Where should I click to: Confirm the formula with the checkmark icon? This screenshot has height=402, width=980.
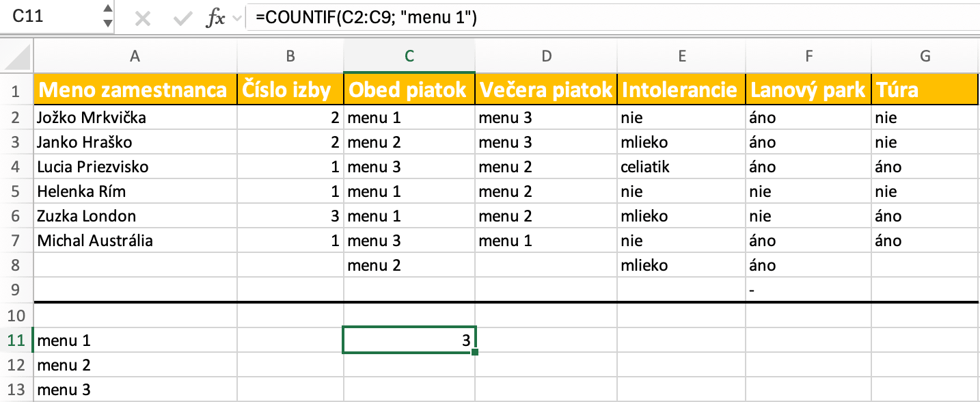(x=182, y=18)
